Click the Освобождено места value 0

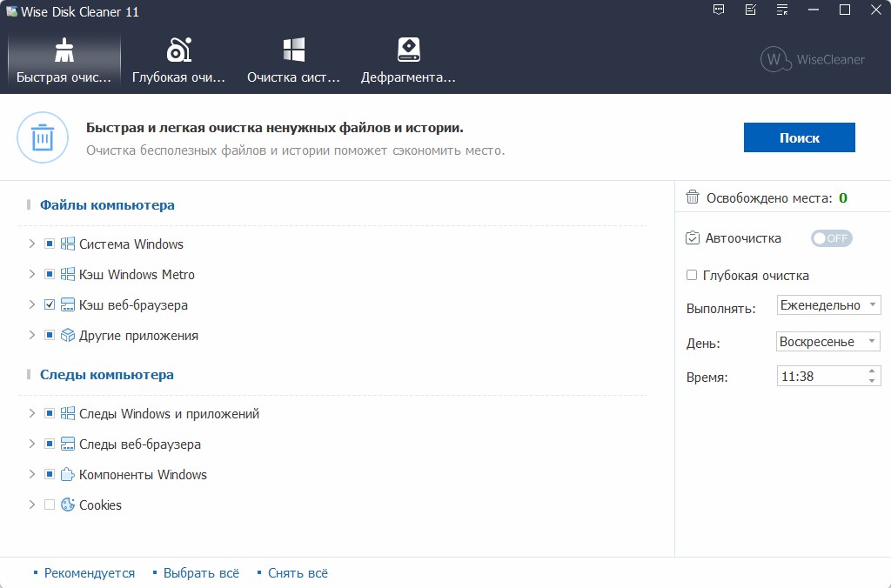842,197
